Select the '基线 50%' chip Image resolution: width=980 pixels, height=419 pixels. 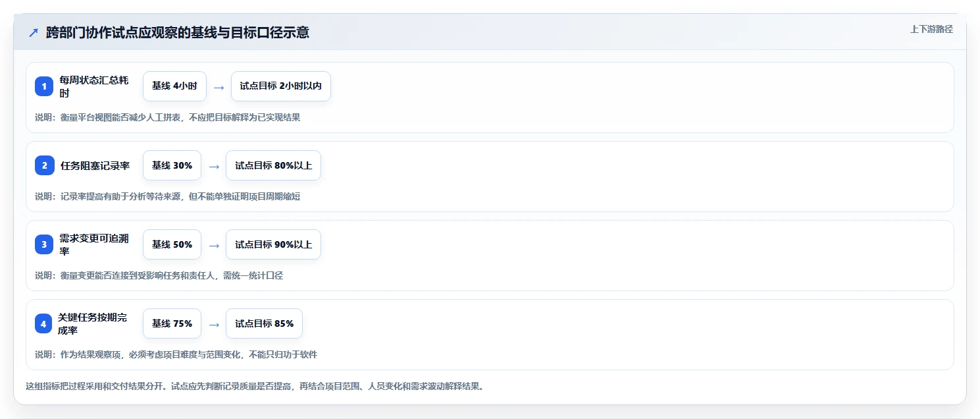click(x=172, y=244)
